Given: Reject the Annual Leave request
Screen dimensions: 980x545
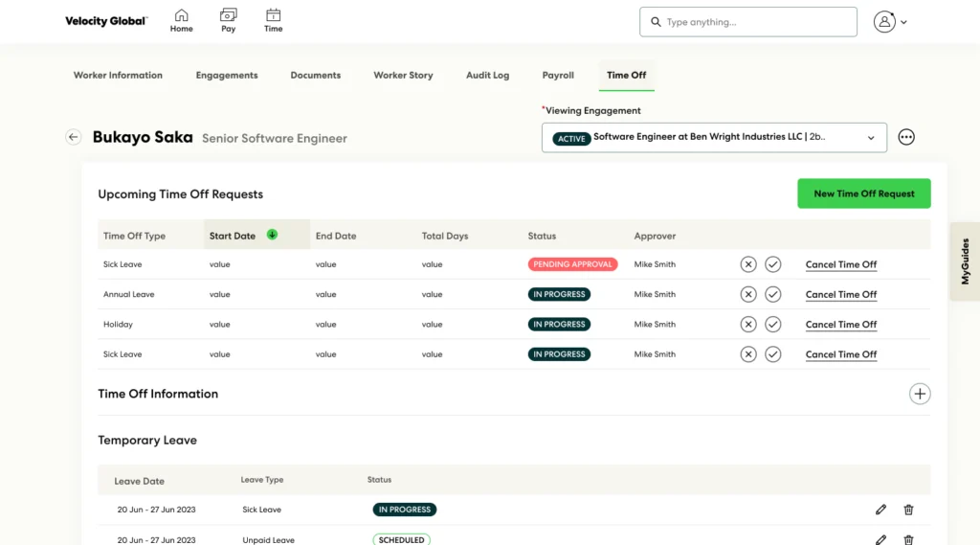Looking at the screenshot, I should [748, 294].
